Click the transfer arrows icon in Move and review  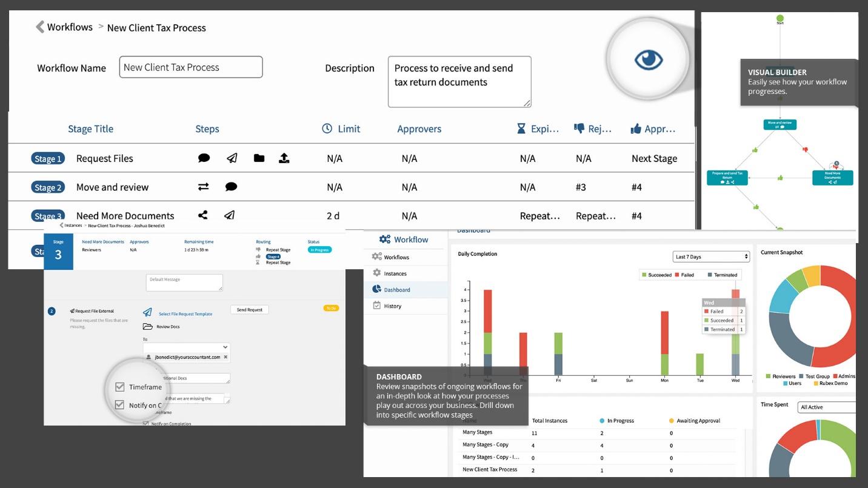tap(204, 187)
